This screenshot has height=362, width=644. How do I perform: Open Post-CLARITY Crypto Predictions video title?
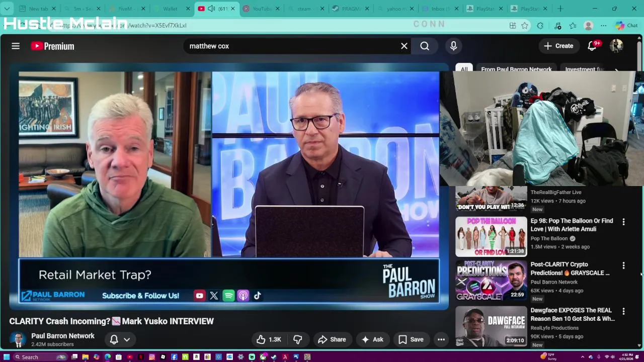pyautogui.click(x=570, y=268)
